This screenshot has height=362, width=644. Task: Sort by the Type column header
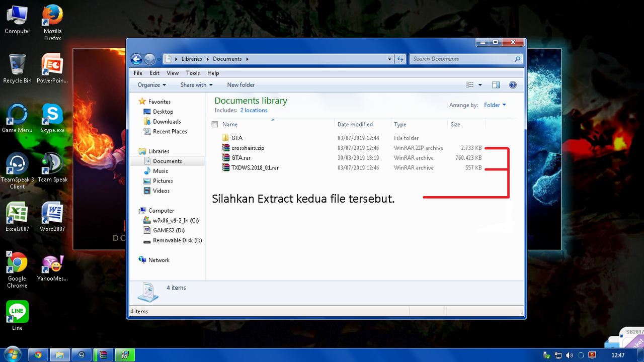point(400,124)
